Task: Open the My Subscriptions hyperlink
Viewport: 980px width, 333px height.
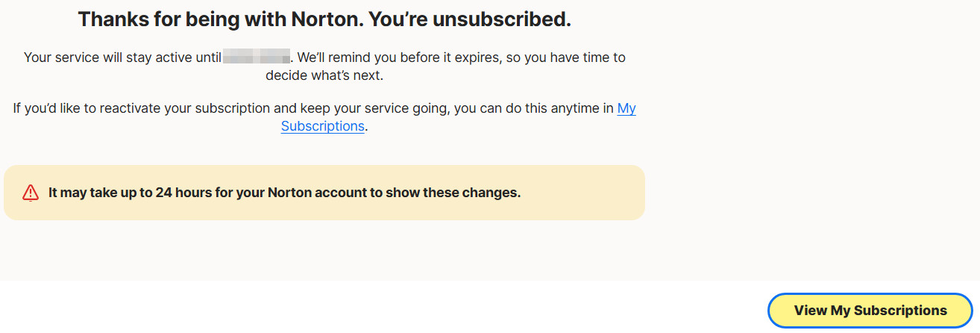Action: click(322, 126)
